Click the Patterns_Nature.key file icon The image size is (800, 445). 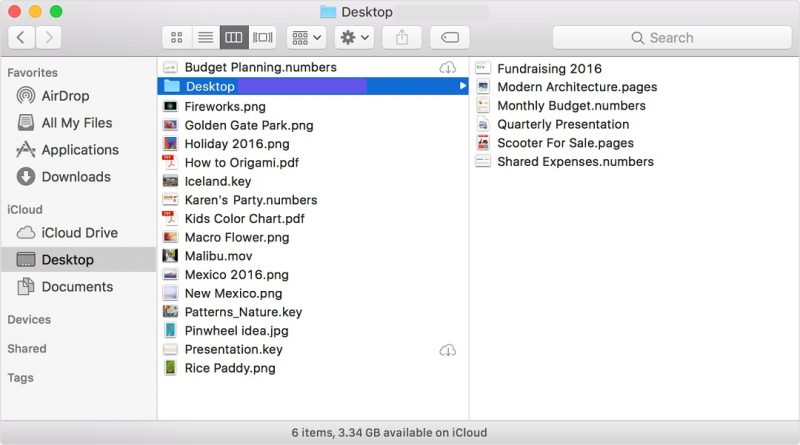pyautogui.click(x=170, y=312)
